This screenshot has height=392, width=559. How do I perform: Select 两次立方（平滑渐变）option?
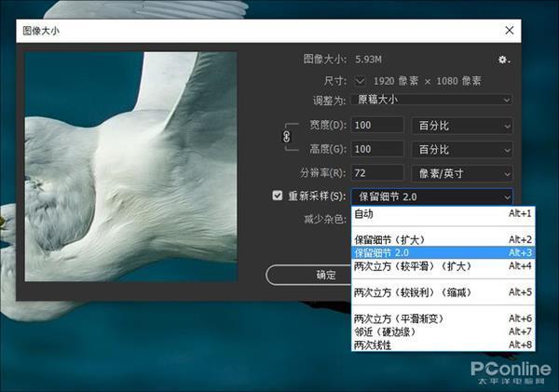[x=443, y=318]
